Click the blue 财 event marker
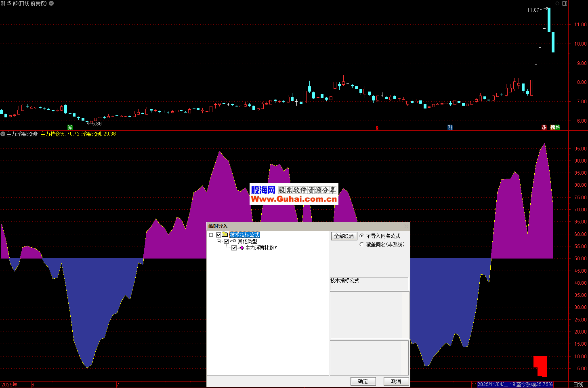588x388 pixels. (450, 127)
